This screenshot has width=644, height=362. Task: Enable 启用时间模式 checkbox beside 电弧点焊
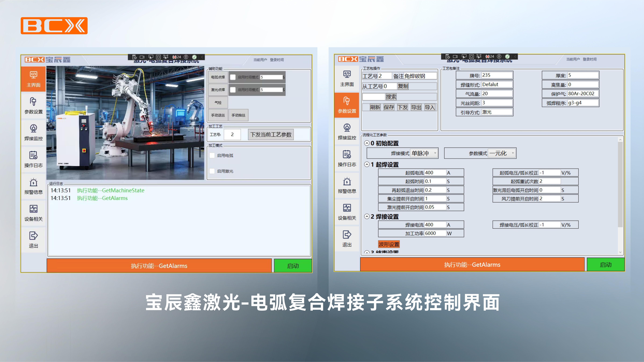233,77
